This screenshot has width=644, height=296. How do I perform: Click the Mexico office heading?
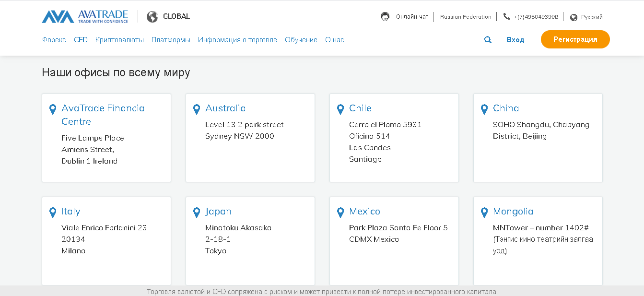[x=364, y=212]
